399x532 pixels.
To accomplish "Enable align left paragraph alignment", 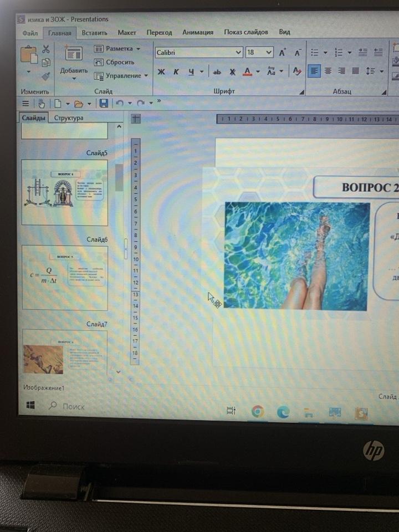I will coord(314,71).
